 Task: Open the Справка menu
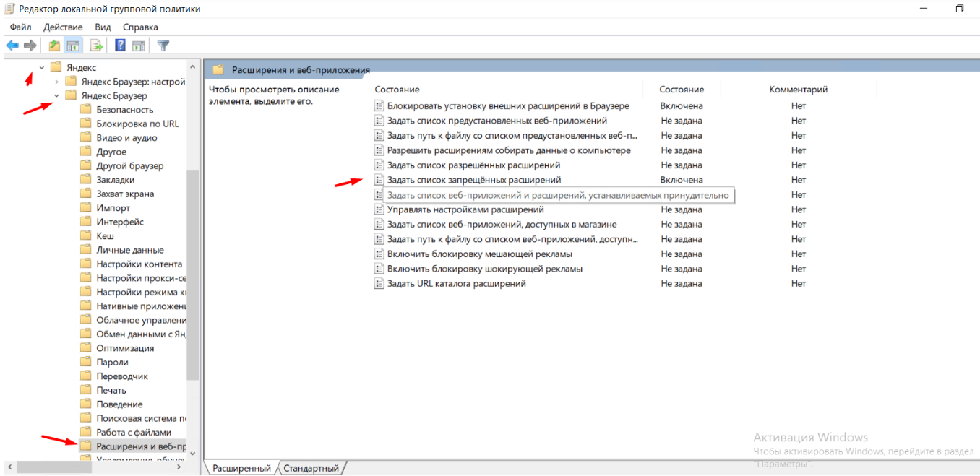pos(140,27)
